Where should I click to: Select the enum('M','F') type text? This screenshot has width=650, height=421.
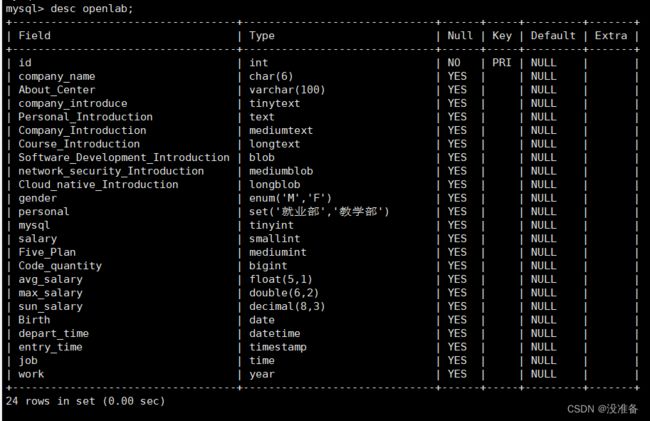click(x=290, y=198)
